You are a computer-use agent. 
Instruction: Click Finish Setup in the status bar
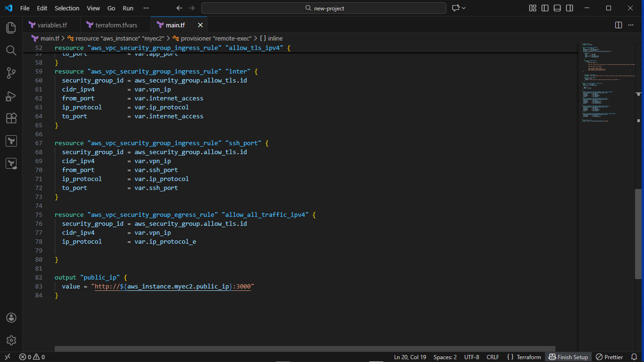point(568,357)
